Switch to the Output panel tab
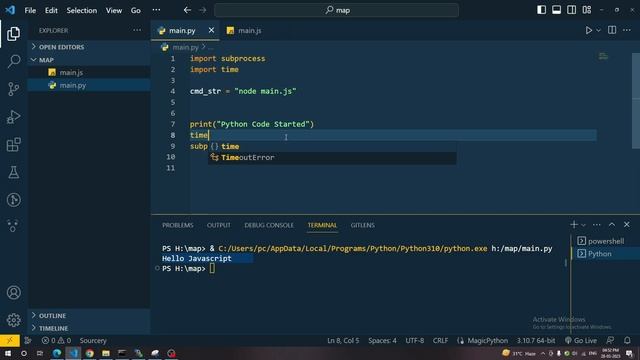Viewport: 640px width, 360px height. click(x=219, y=225)
